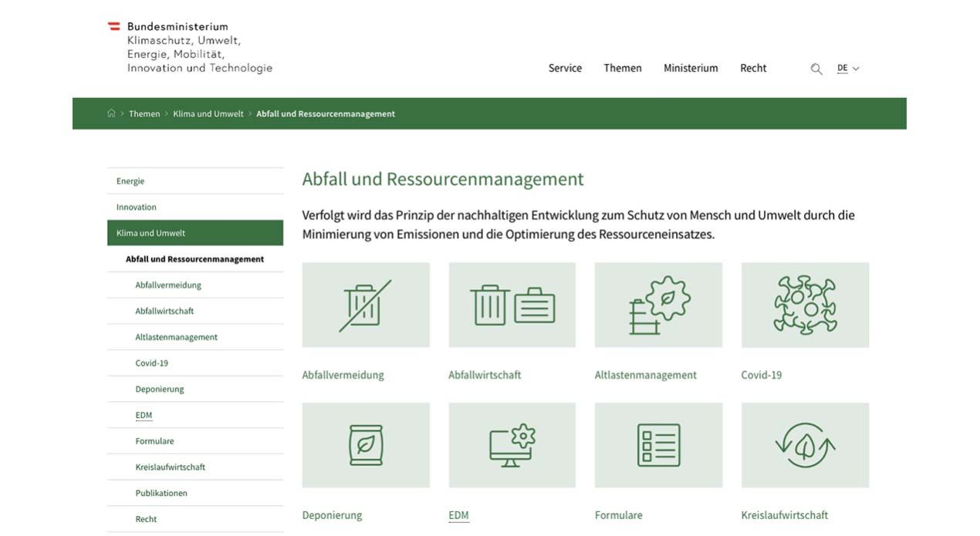This screenshot has width=980, height=536.
Task: Open Recht in the sidebar
Action: (x=195, y=519)
